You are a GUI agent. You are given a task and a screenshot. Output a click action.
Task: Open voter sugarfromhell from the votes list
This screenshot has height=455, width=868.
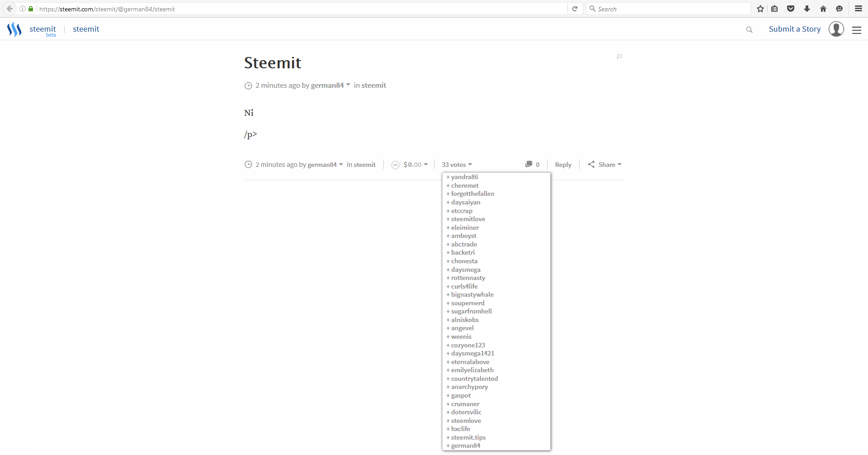pyautogui.click(x=471, y=311)
